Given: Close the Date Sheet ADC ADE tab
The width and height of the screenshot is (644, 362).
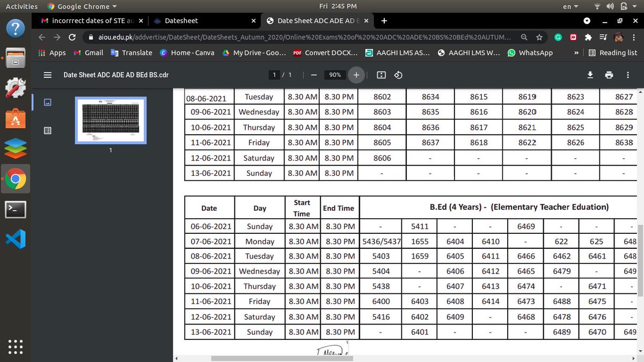Looking at the screenshot, I should point(366,20).
